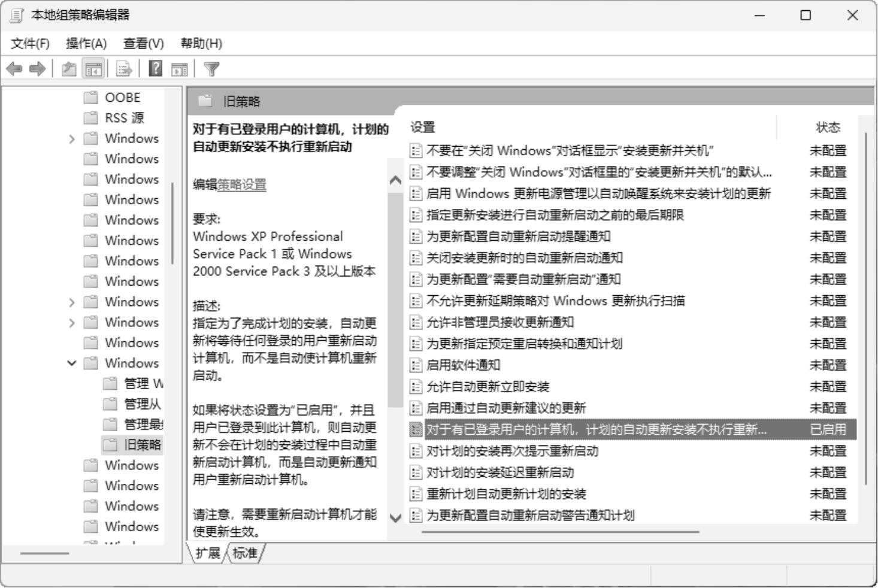This screenshot has height=588, width=878.
Task: Expand the first collapsed Windows folder below RSS 源
Action: (x=72, y=139)
